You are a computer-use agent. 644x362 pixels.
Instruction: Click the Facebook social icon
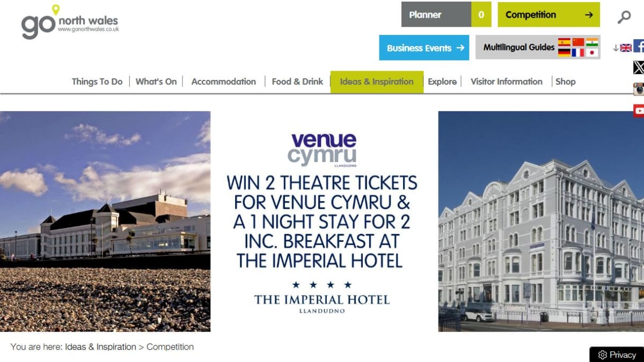click(x=639, y=47)
